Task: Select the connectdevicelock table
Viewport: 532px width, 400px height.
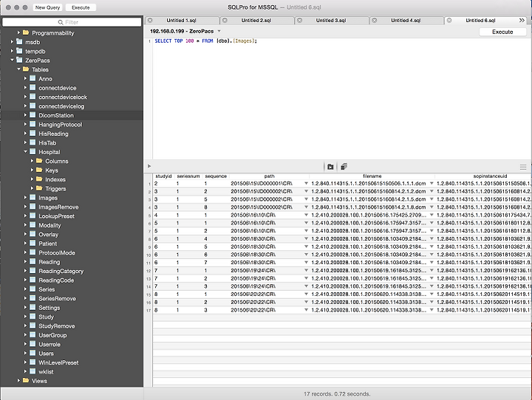Action: 63,97
